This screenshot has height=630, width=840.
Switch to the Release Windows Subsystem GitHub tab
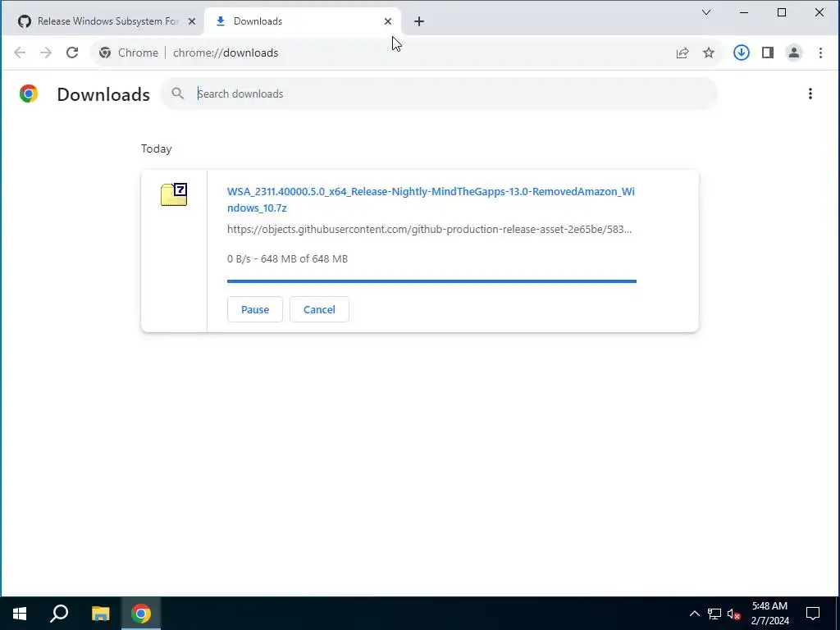102,21
